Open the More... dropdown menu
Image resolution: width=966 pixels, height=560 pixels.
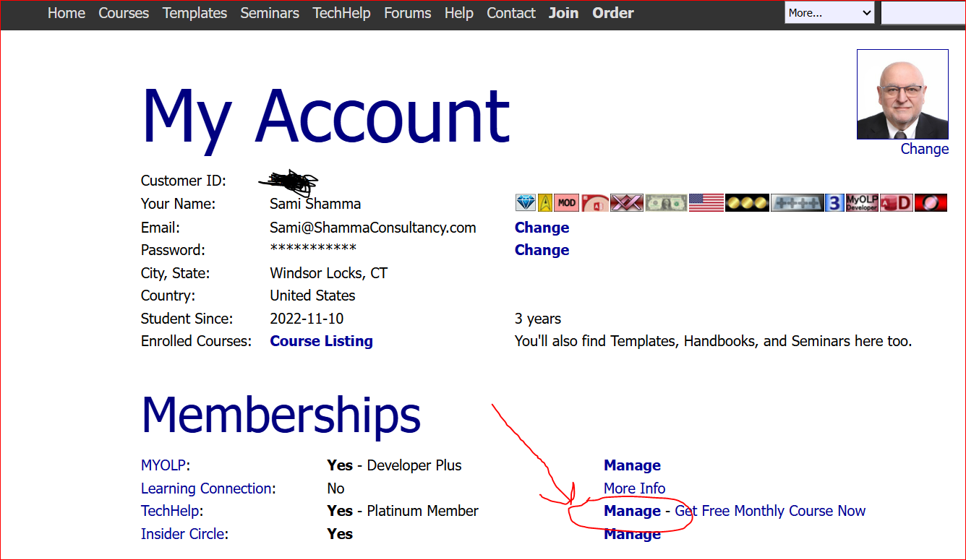pos(829,13)
